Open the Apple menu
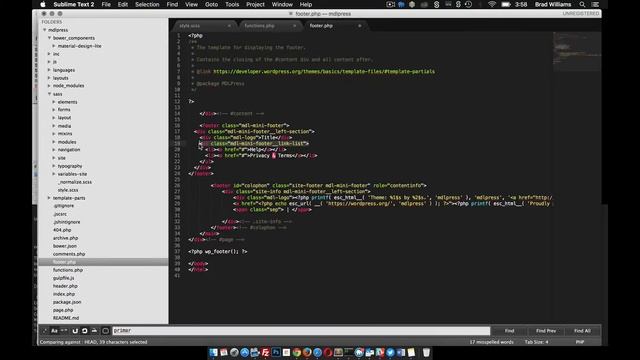Screen dimensions: 640x360 point(43,4)
